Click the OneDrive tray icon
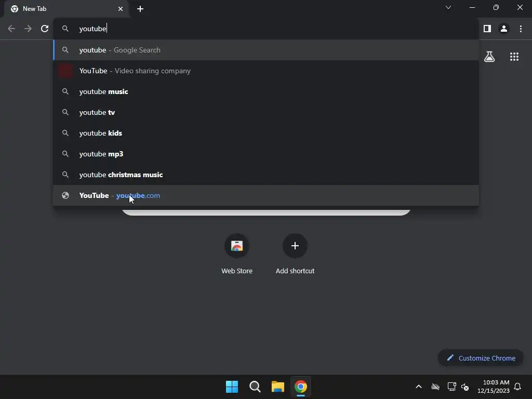Screen dimensions: 532x399 tap(435, 387)
